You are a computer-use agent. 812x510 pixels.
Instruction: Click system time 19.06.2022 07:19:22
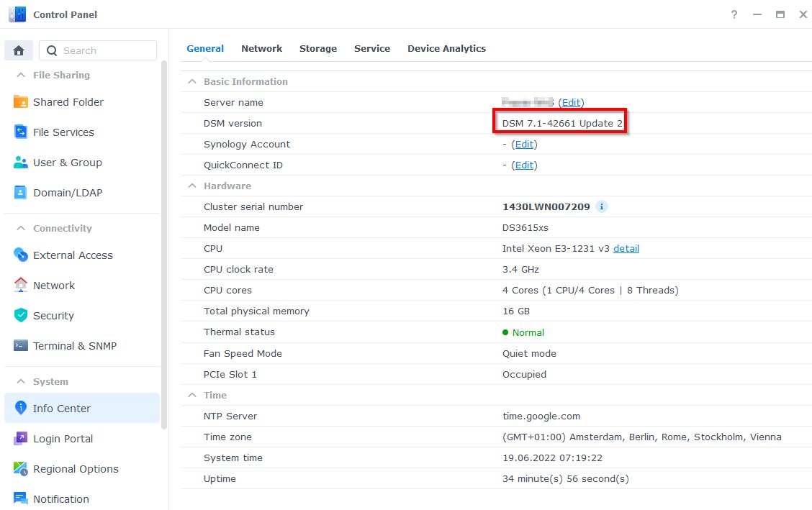point(553,457)
